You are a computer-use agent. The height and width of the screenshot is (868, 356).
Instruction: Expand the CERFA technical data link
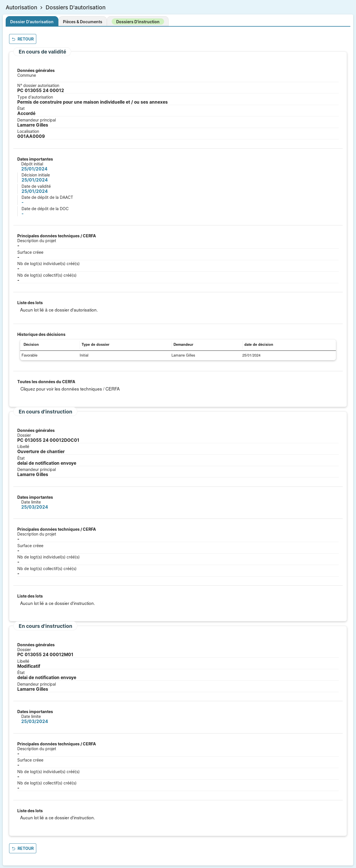(x=70, y=389)
